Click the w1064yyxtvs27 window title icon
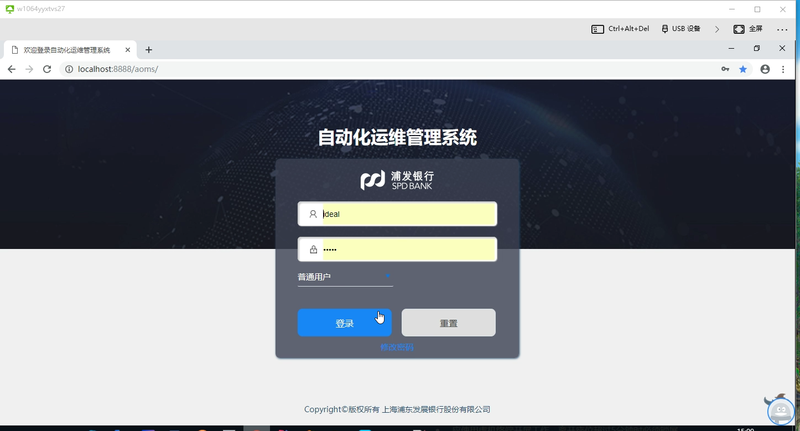 pos(10,9)
